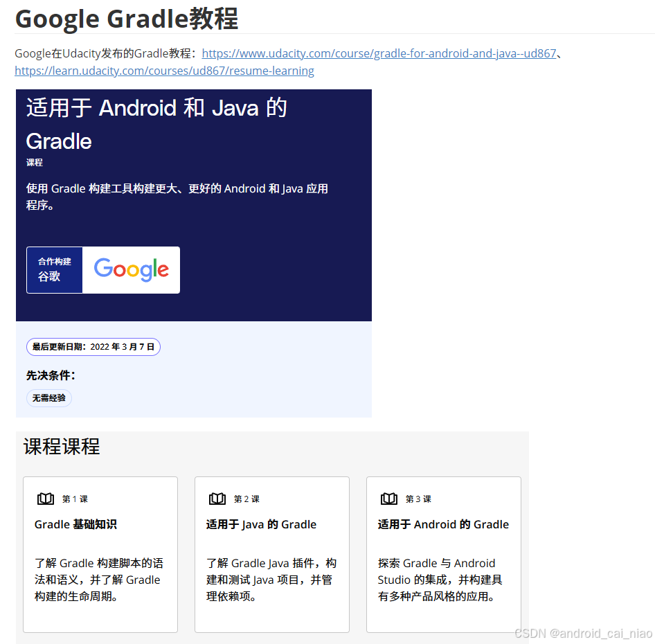Click the 先决条件 heading
Viewport: 655px width, 644px height.
[x=51, y=375]
